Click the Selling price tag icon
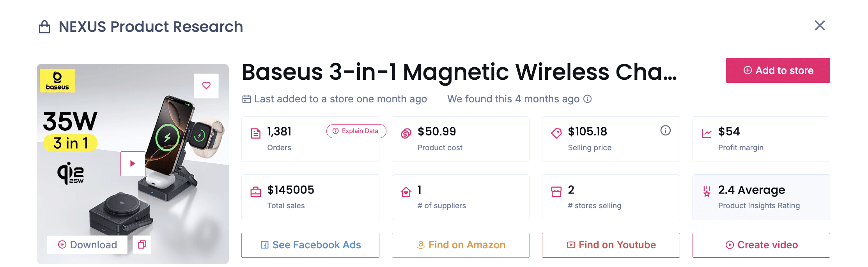Viewport: 868px width, 267px height. pos(556,132)
